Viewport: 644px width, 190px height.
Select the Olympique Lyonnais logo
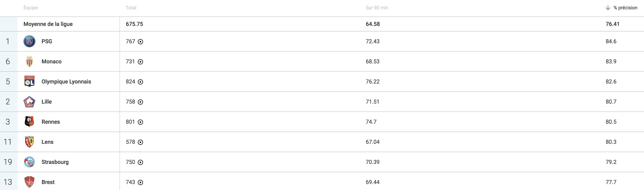coord(29,81)
